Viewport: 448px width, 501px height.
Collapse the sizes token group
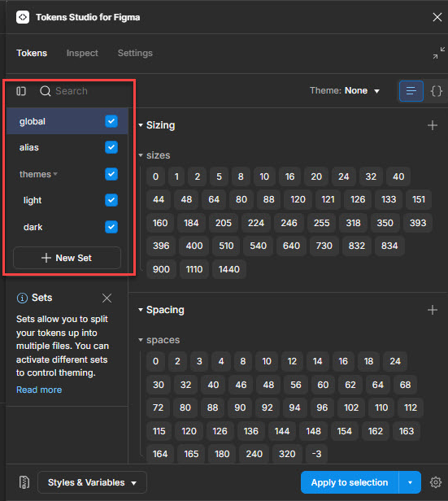pyautogui.click(x=141, y=155)
